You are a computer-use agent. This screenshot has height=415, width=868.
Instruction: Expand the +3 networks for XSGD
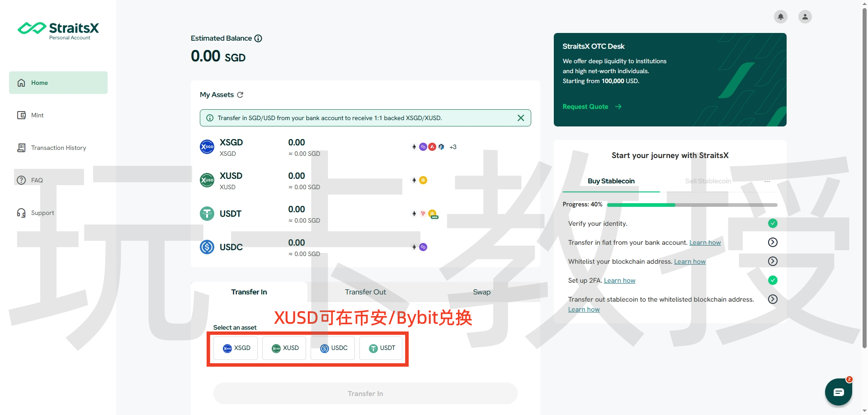pos(453,147)
